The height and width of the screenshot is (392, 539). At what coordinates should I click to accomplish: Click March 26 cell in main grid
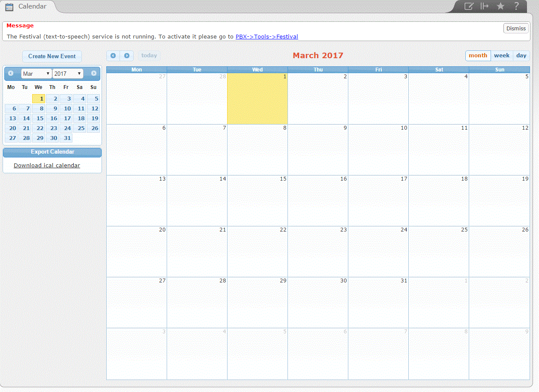499,252
